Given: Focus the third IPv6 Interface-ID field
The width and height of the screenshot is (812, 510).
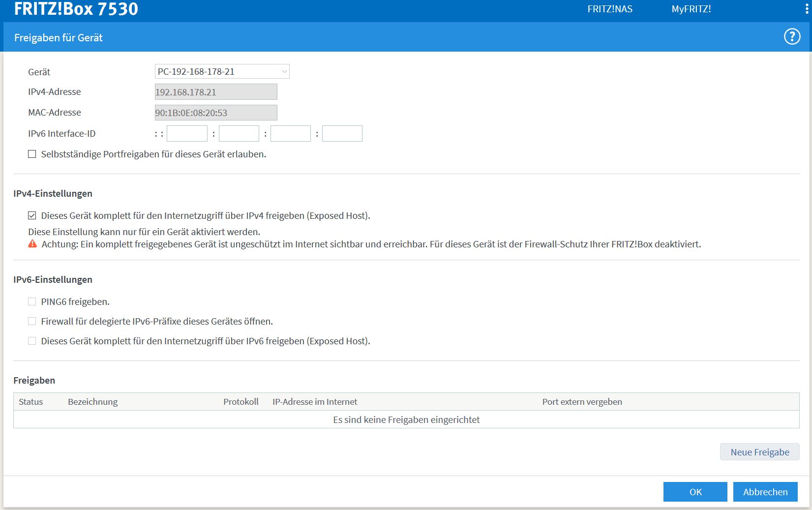Looking at the screenshot, I should tap(290, 133).
